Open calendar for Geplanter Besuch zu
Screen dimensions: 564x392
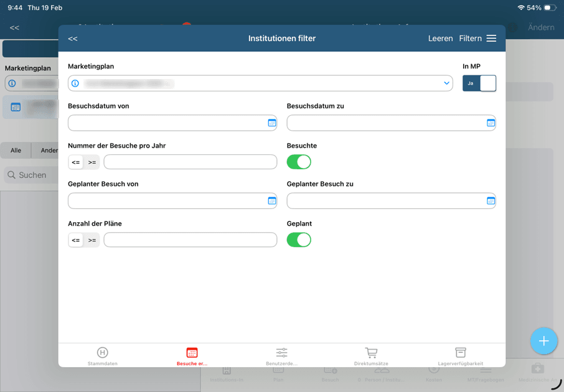pyautogui.click(x=491, y=201)
